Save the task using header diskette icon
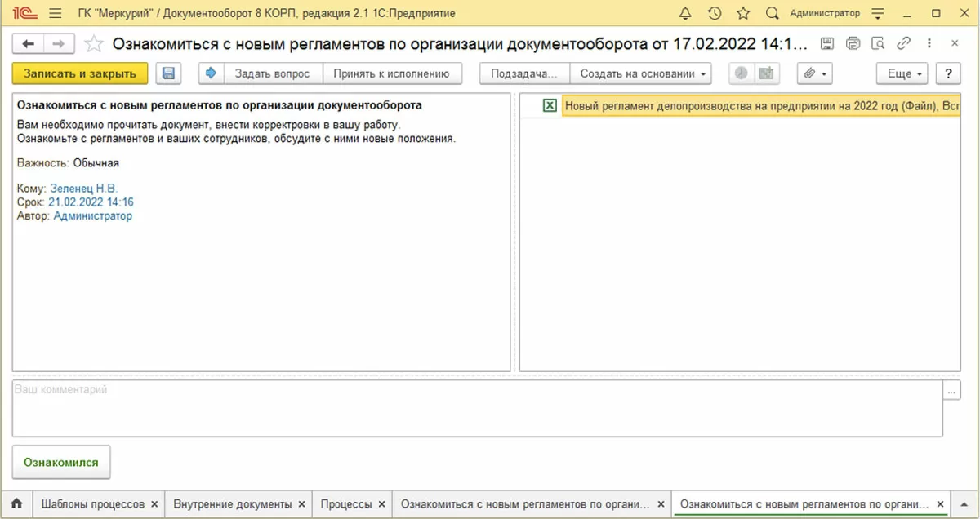Image resolution: width=980 pixels, height=519 pixels. 827,43
